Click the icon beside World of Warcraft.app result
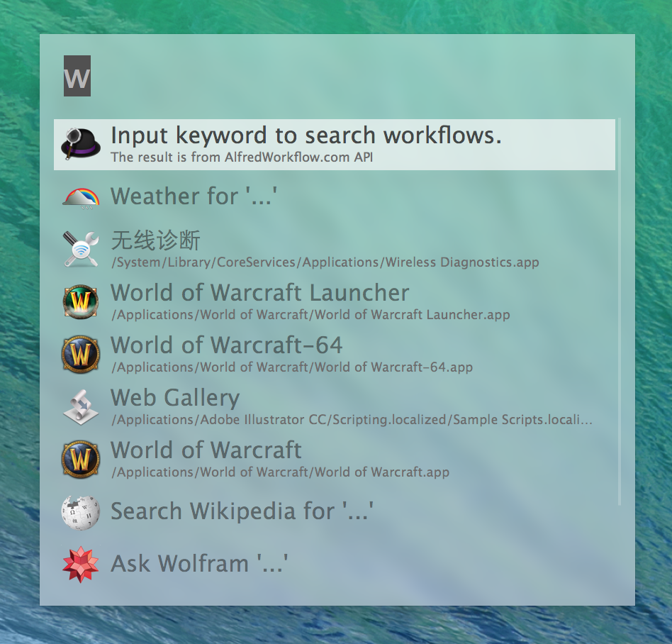The image size is (672, 644). point(80,459)
